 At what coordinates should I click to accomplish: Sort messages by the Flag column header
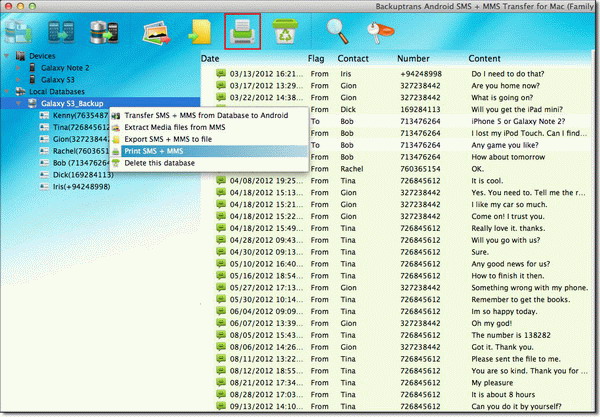pyautogui.click(x=316, y=59)
